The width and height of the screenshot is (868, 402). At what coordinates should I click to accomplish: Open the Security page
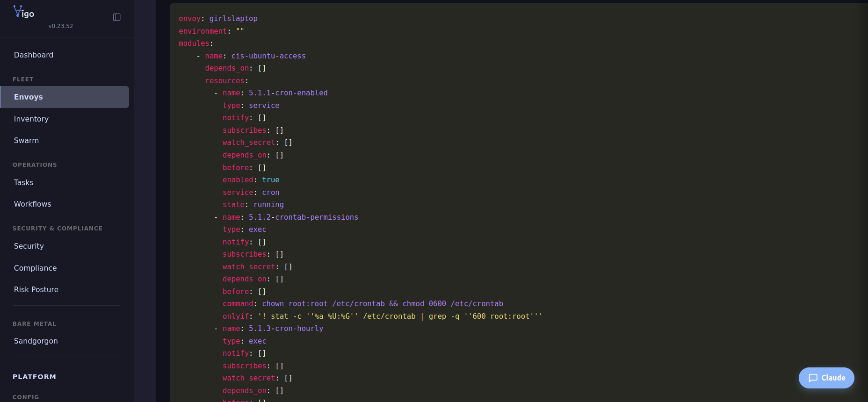(29, 246)
